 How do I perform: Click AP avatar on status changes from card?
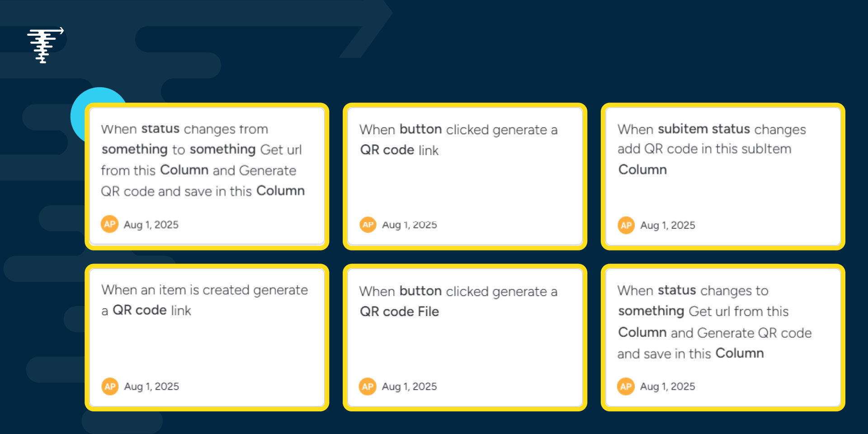coord(109,224)
